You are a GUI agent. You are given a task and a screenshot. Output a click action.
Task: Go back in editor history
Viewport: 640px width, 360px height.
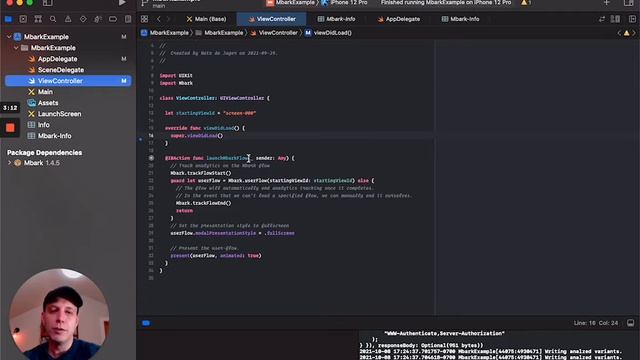tap(159, 19)
